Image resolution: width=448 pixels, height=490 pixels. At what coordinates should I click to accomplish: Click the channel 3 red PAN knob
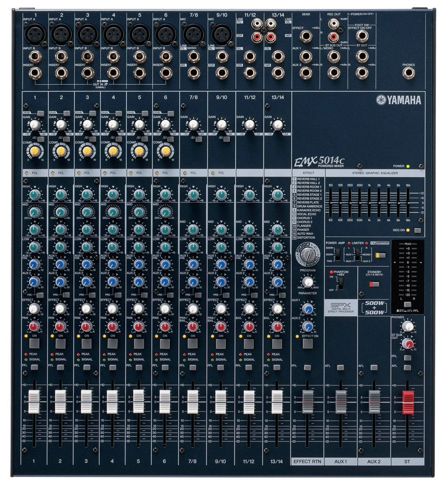(x=87, y=326)
